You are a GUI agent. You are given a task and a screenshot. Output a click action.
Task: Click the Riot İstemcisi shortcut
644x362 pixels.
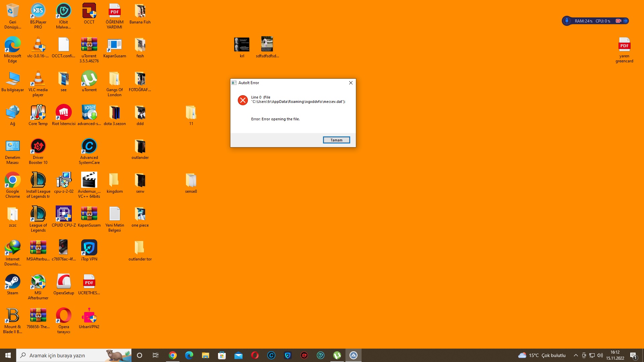tap(63, 113)
